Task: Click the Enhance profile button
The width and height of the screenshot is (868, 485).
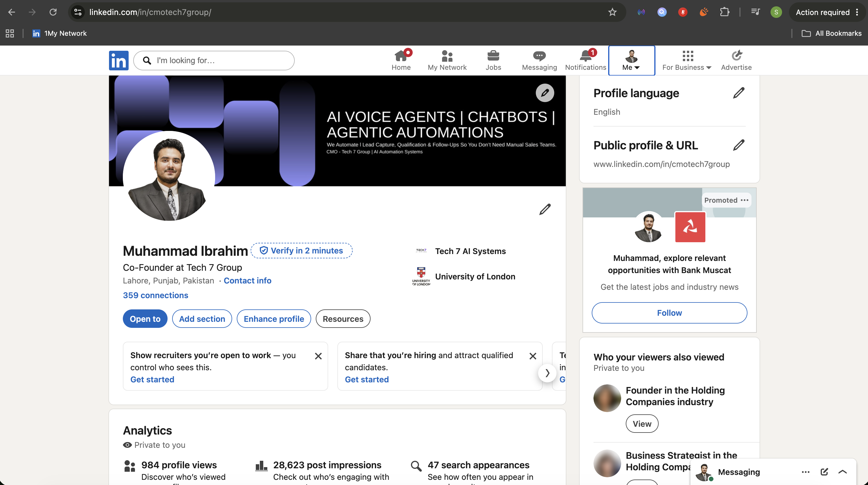Action: click(274, 319)
